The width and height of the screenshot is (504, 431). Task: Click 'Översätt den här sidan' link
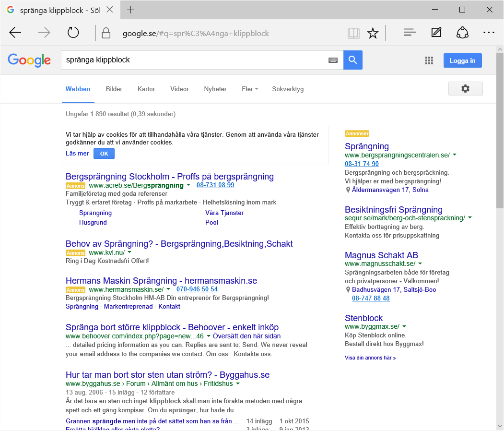(246, 336)
